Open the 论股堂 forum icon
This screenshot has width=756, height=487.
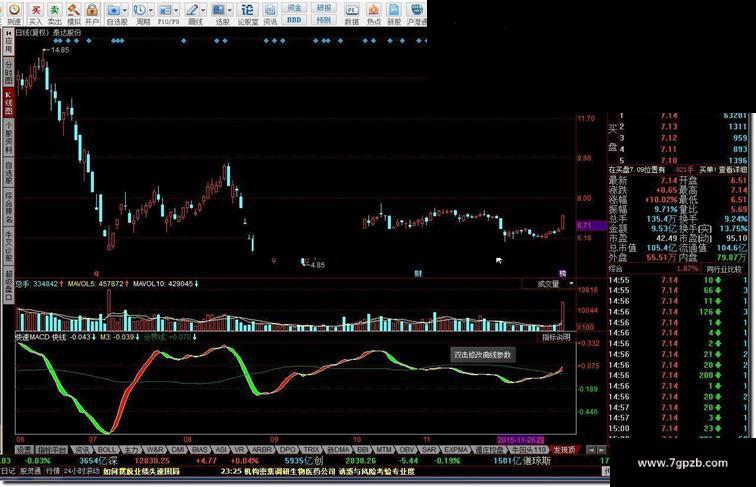coord(247,10)
